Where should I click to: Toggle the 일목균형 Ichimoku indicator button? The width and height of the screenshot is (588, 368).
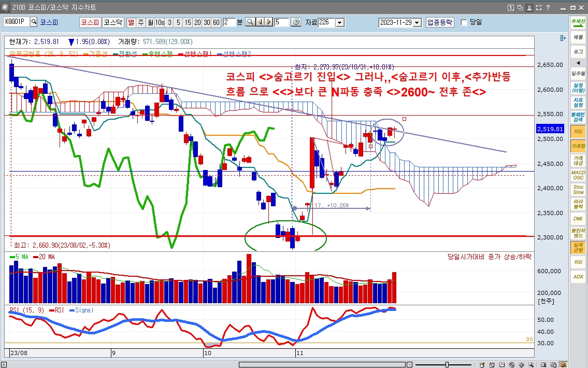pyautogui.click(x=578, y=247)
